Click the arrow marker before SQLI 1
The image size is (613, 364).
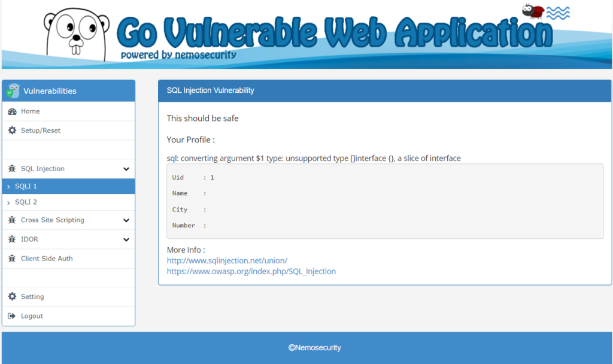(8, 187)
